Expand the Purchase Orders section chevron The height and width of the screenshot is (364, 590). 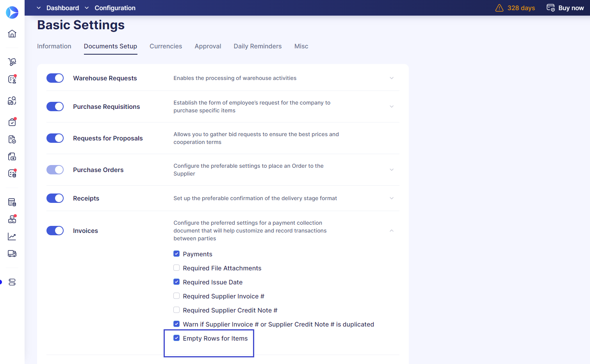(392, 170)
